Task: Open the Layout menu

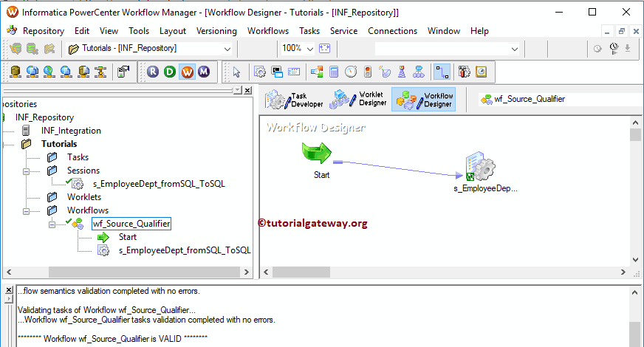Action: (173, 31)
